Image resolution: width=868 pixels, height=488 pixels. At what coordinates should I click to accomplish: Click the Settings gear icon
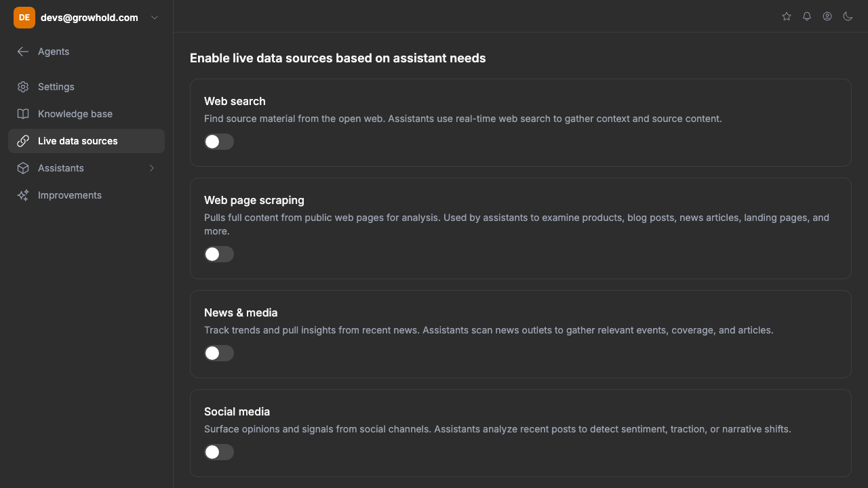(x=23, y=87)
